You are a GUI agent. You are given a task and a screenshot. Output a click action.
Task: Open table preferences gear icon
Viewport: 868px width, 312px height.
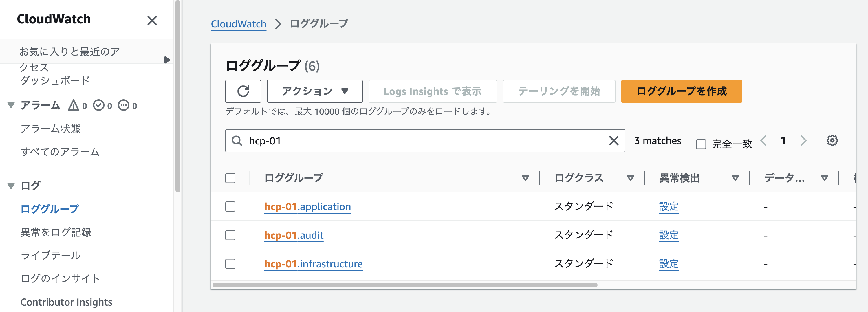832,140
